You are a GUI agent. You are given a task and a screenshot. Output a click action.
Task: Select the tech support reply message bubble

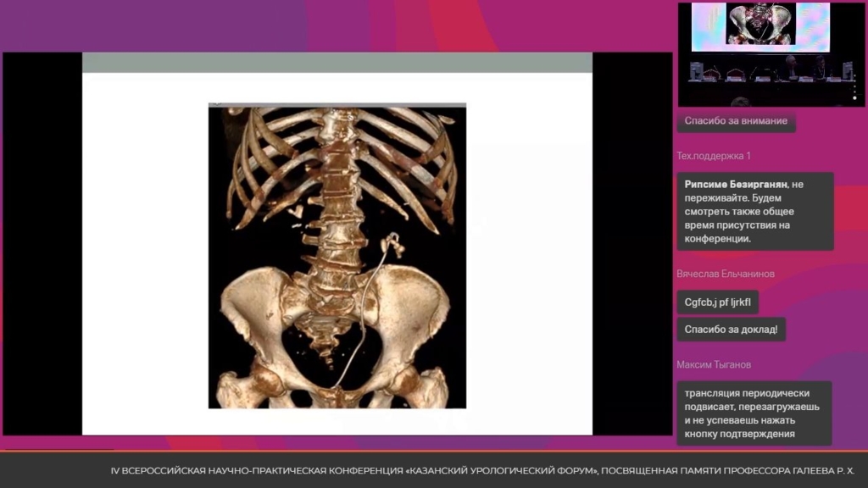tap(754, 212)
